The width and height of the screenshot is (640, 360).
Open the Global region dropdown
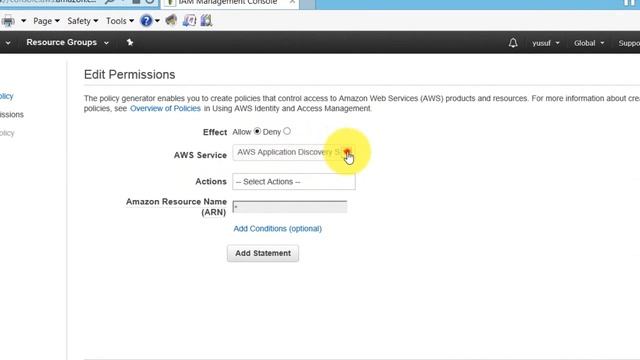pyautogui.click(x=589, y=43)
